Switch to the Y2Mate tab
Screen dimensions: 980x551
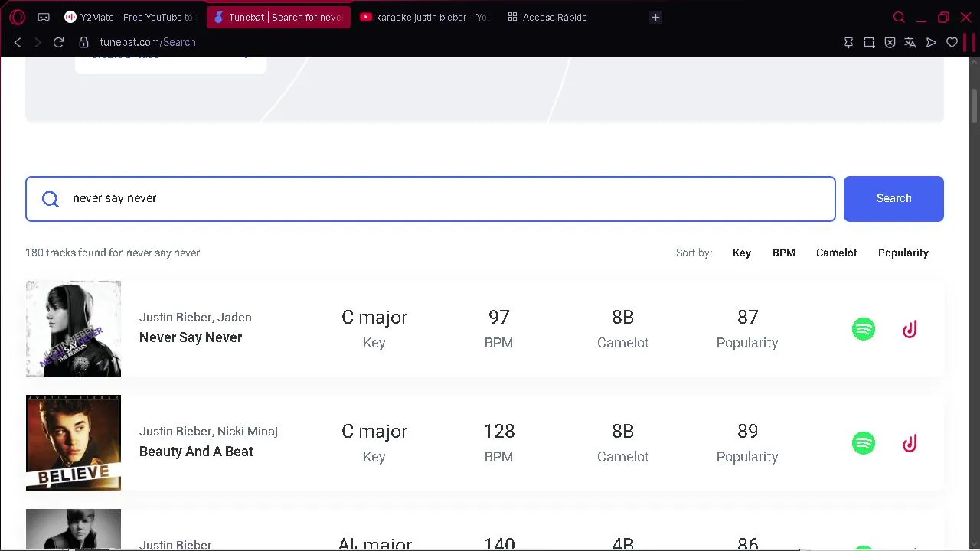[x=129, y=17]
